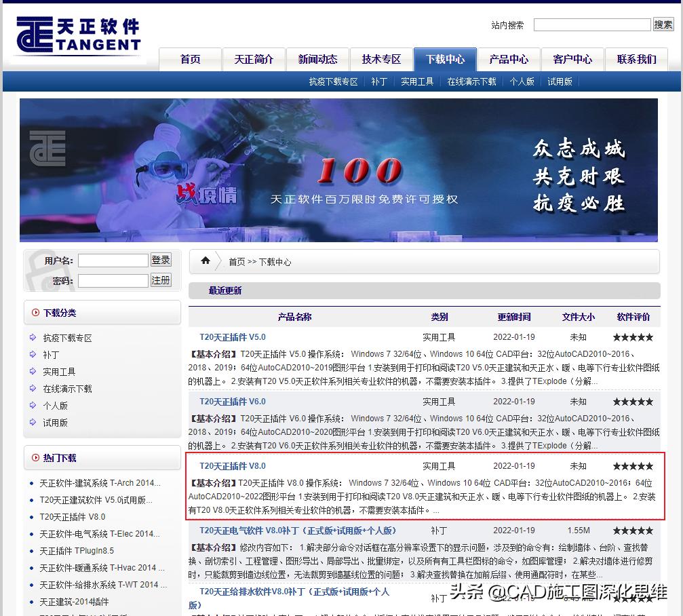Open hot download 天正软件-给排水系统 T-WT 2014
Image resolution: width=683 pixels, height=616 pixels.
(103, 585)
